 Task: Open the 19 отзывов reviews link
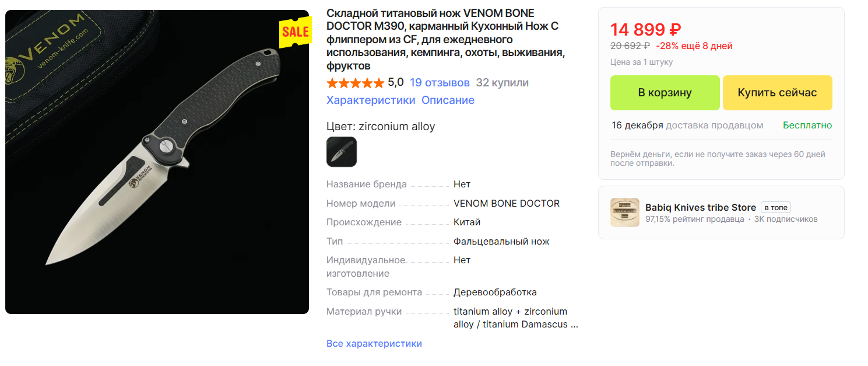(x=440, y=82)
